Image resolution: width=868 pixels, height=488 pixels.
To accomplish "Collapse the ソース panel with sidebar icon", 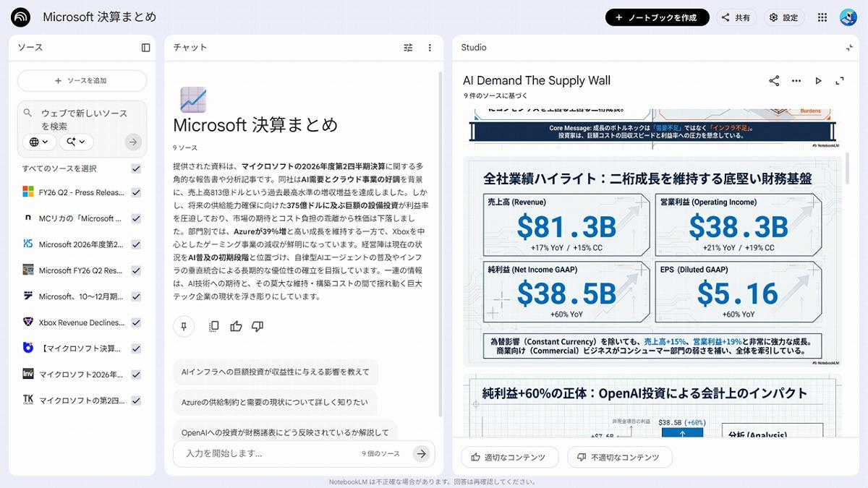I will [145, 48].
